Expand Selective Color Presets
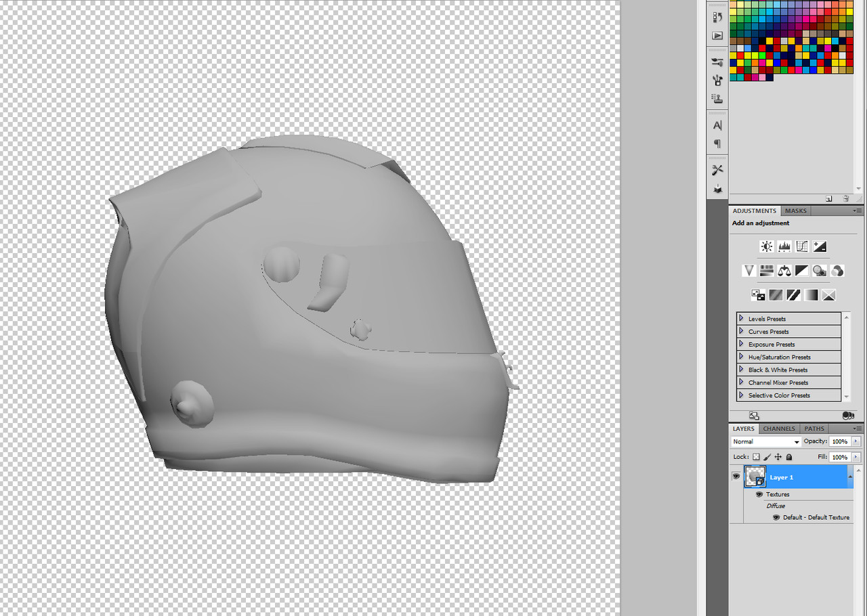The width and height of the screenshot is (867, 616). [x=741, y=395]
